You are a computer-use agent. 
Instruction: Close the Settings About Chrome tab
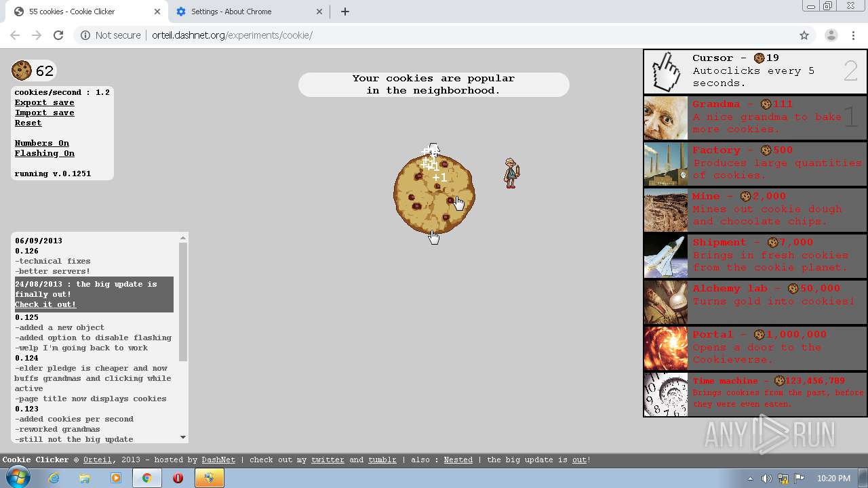pos(319,12)
